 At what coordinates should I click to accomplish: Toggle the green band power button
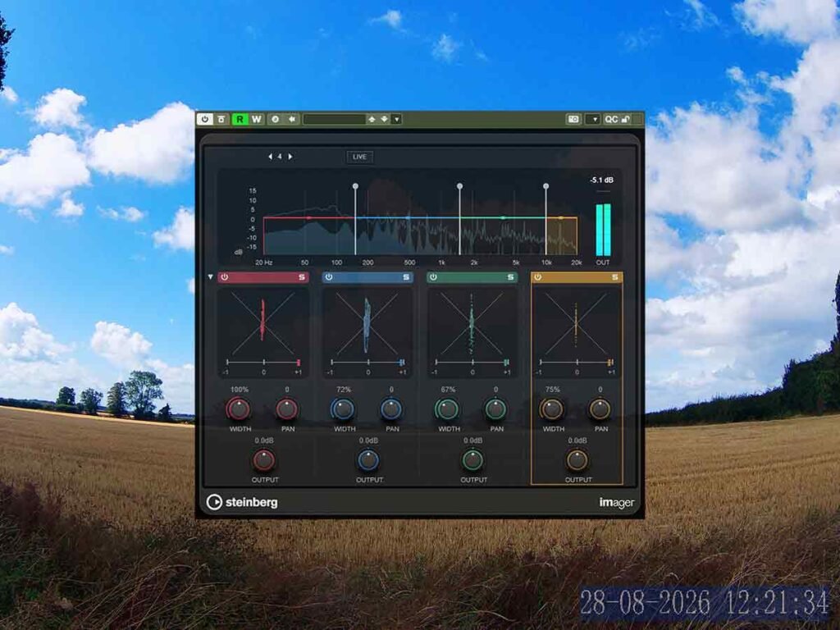433,277
